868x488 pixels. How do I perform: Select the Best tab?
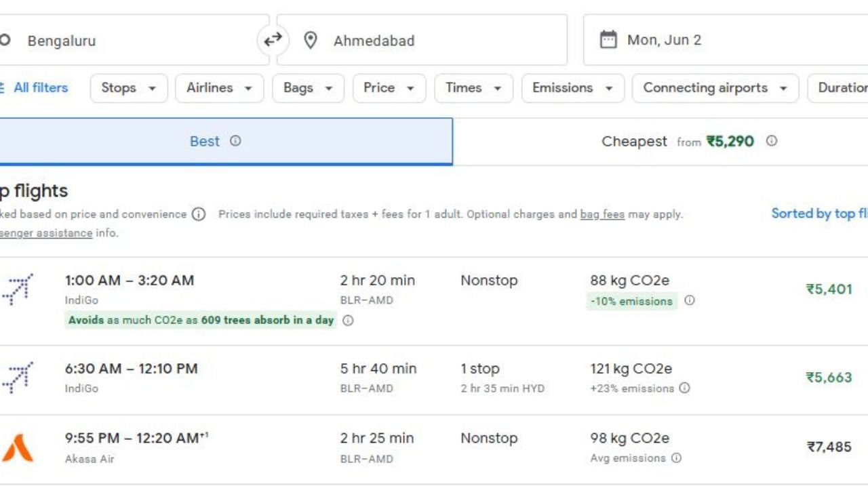[204, 141]
